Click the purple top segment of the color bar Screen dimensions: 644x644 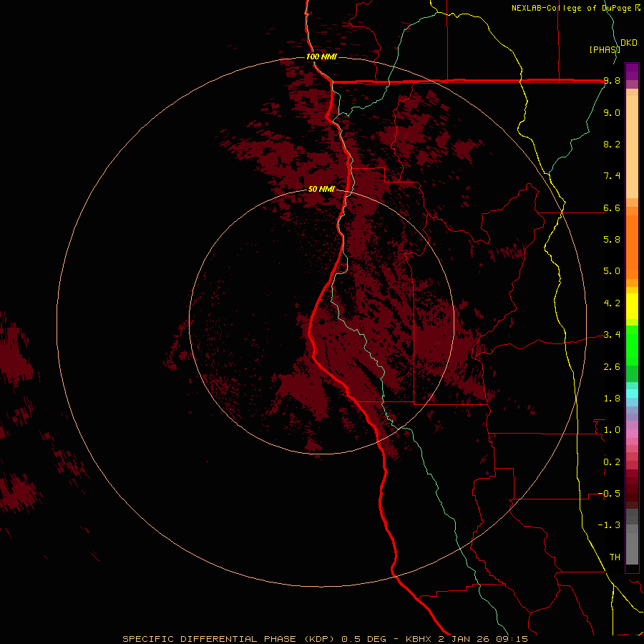pyautogui.click(x=632, y=72)
